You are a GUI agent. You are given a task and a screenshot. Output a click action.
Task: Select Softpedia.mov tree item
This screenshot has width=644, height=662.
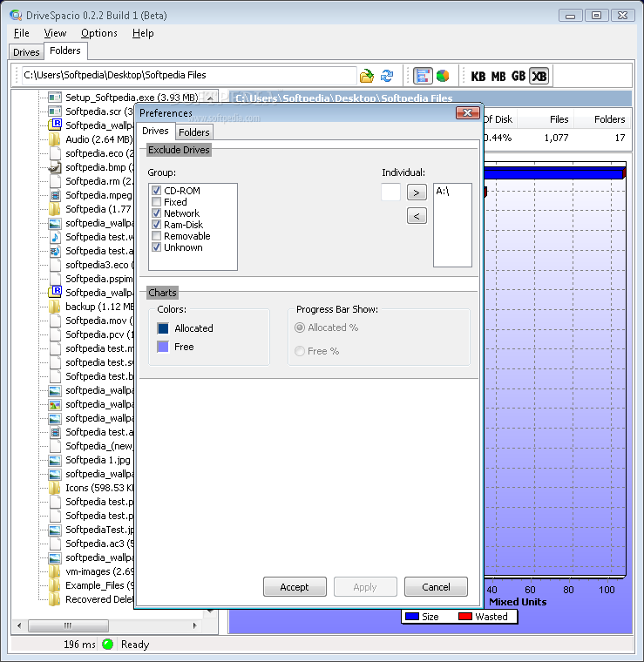pyautogui.click(x=99, y=321)
